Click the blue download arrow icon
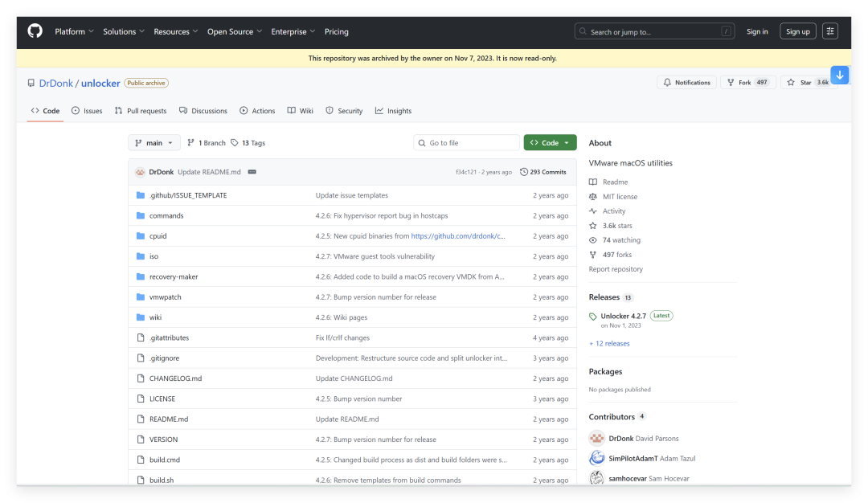Viewport: 868px width, 503px height. (x=840, y=75)
